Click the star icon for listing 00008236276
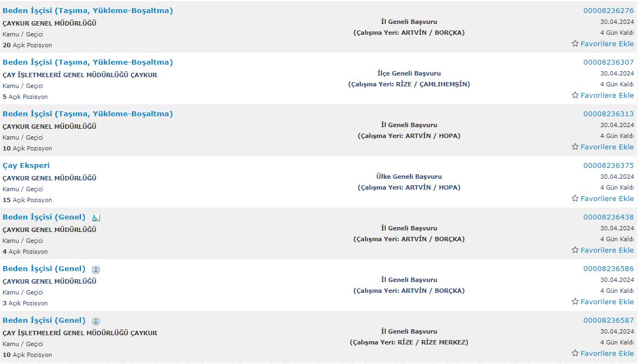Screen dimensions: 638x364 pyautogui.click(x=575, y=43)
